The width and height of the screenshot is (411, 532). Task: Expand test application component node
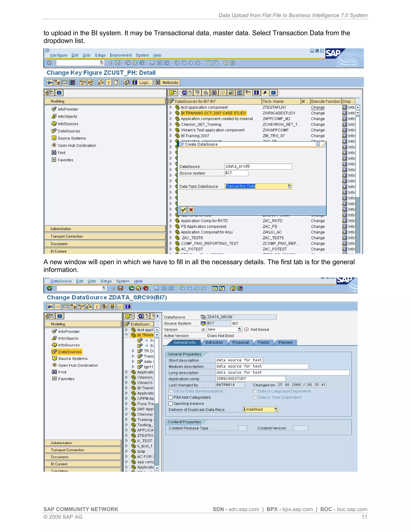click(x=171, y=107)
